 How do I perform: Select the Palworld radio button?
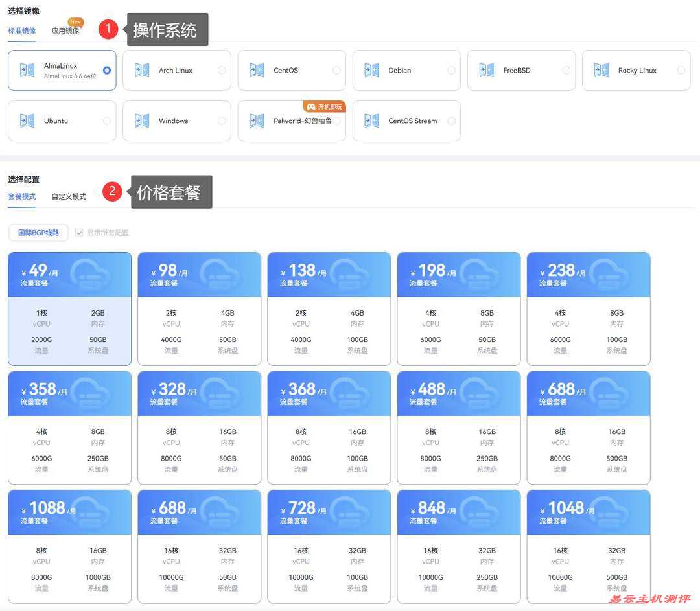pyautogui.click(x=336, y=121)
